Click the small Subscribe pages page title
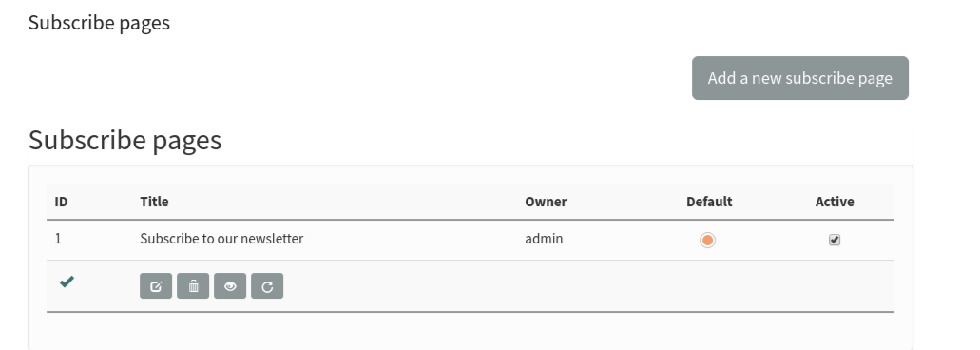980x350 pixels. (x=99, y=23)
